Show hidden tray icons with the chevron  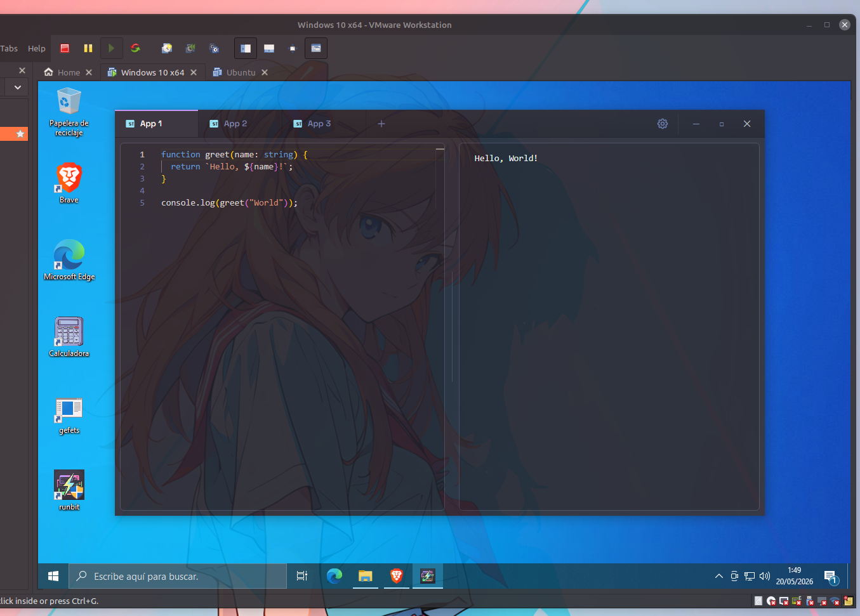click(x=719, y=576)
